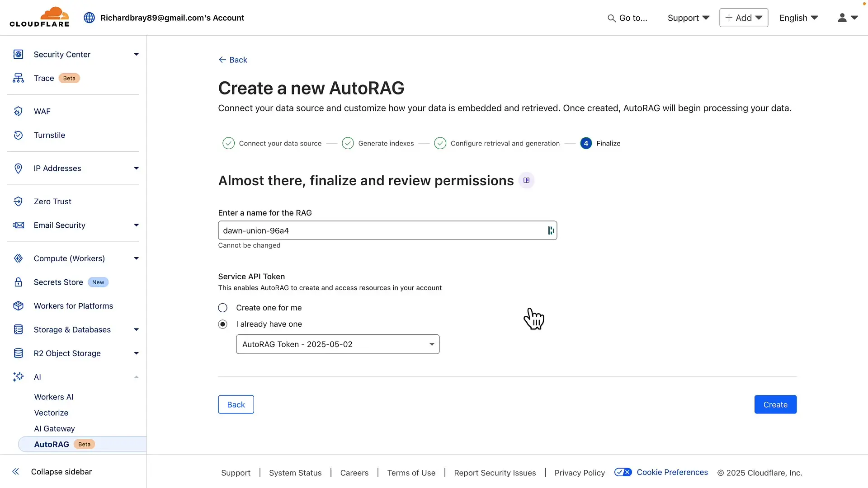Screen dimensions: 868x488
Task: Click the globe account icon
Action: [x=89, y=18]
